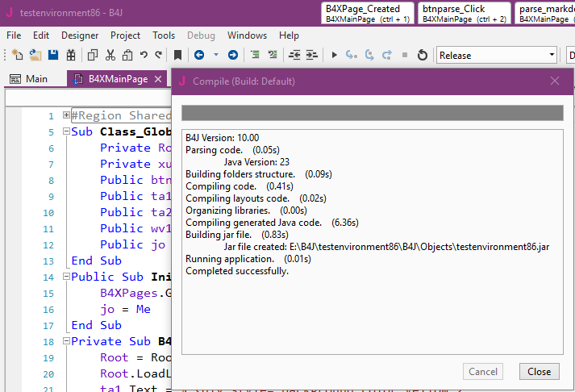
Task: Close the Compile dialog with title X
Action: coord(555,81)
